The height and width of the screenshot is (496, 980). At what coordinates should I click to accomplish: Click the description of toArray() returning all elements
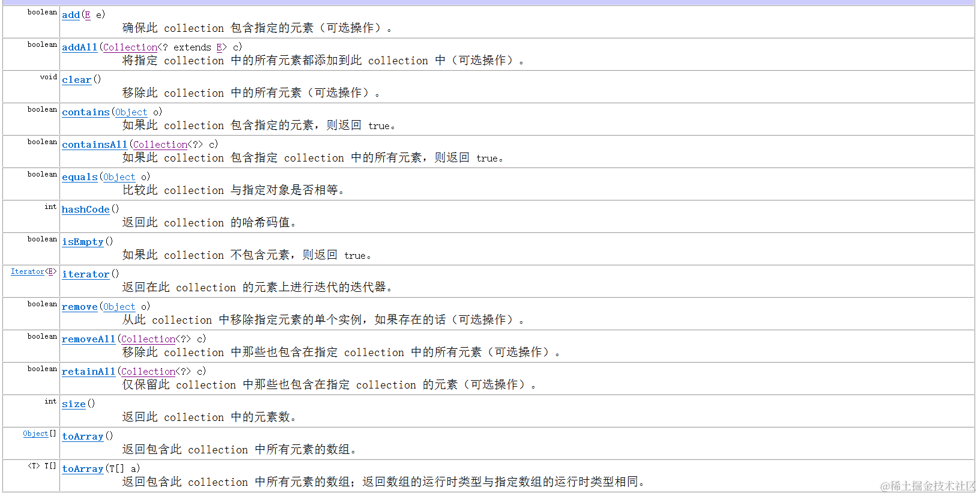[239, 450]
